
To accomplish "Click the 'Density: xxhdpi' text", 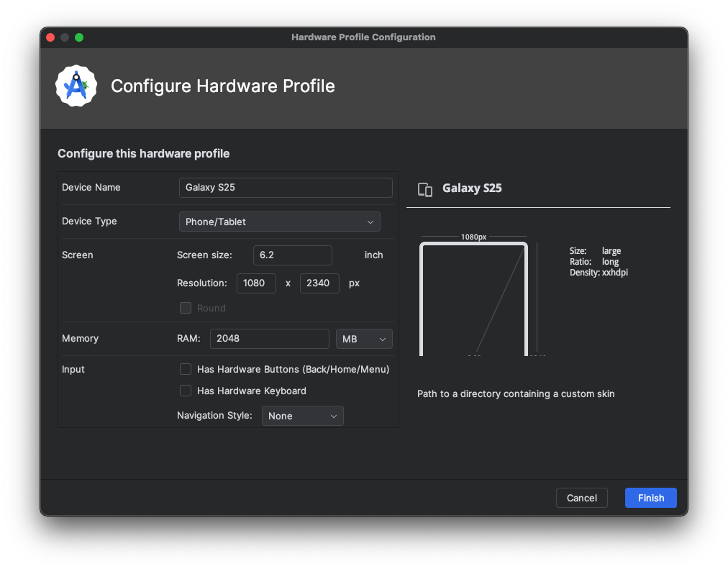I will (x=599, y=273).
